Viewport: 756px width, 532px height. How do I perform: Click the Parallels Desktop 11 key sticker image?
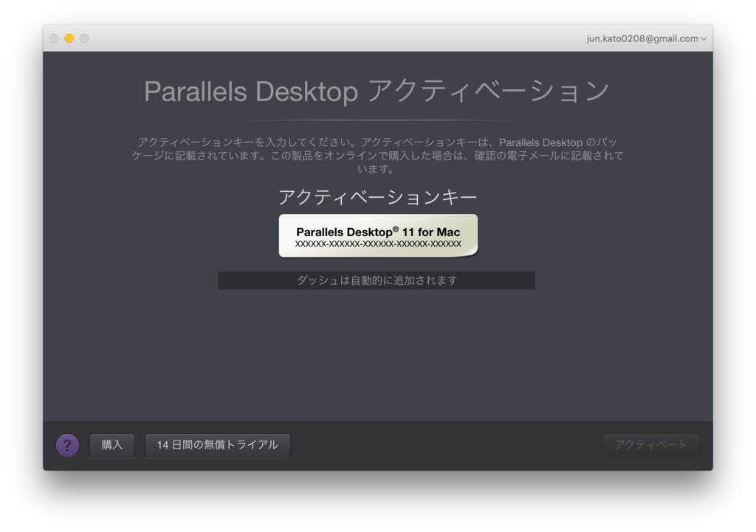tap(378, 235)
